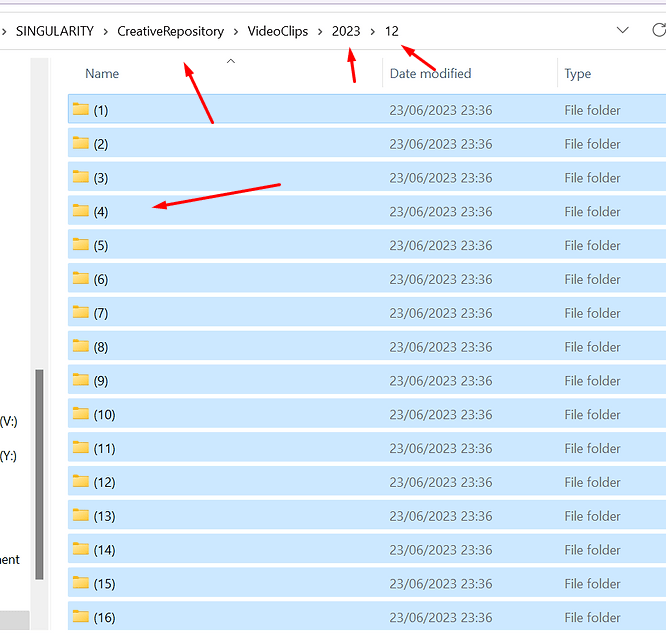Image resolution: width=666 pixels, height=642 pixels.
Task: Click the folder icon of (4)
Action: pos(80,211)
